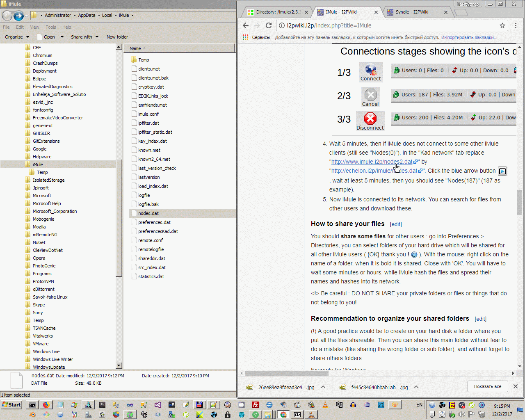The width and height of the screenshot is (525, 420).
Task: Go forward in Windows Explorer
Action: pyautogui.click(x=18, y=16)
